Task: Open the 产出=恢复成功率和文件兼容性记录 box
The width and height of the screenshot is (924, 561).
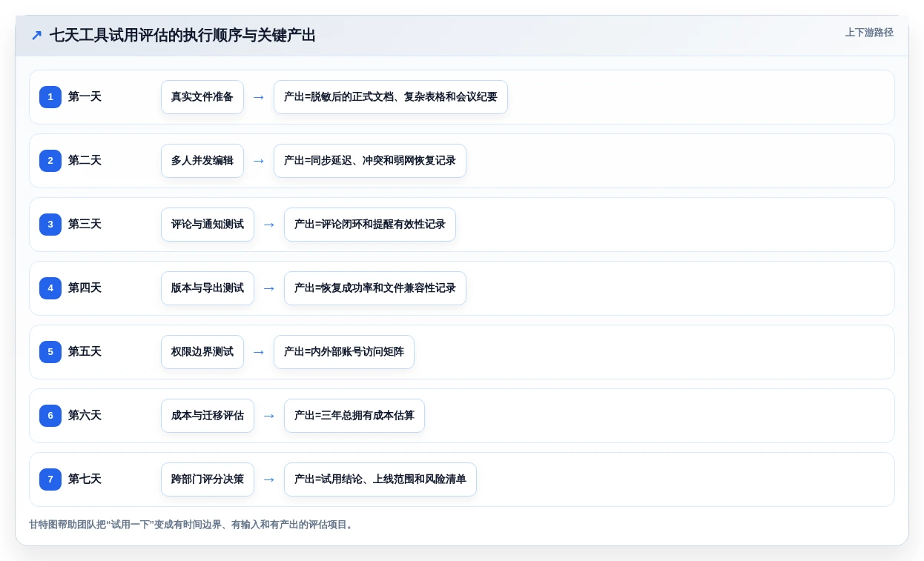Action: pos(375,288)
